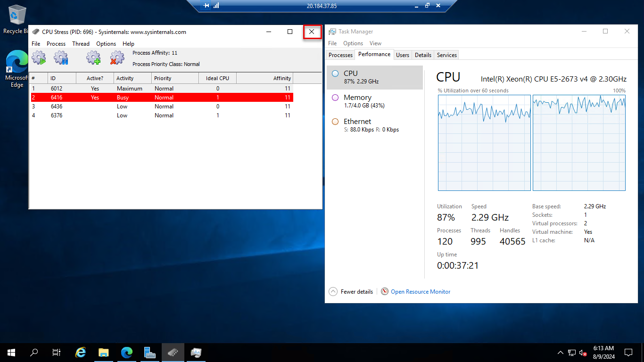Click the right CPU utilization graph

pyautogui.click(x=579, y=143)
